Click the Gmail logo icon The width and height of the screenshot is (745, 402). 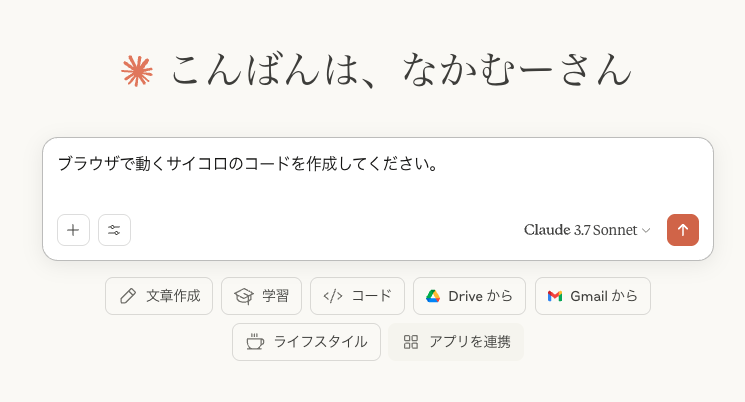coord(555,296)
